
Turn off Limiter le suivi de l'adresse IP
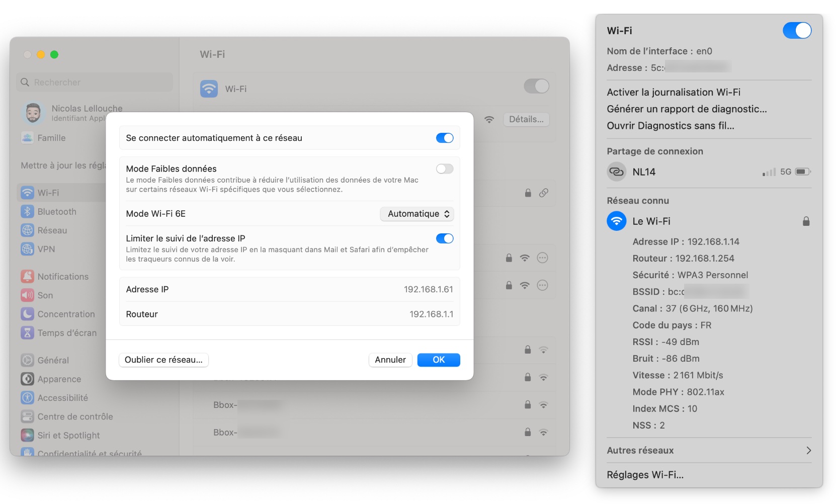(x=445, y=238)
